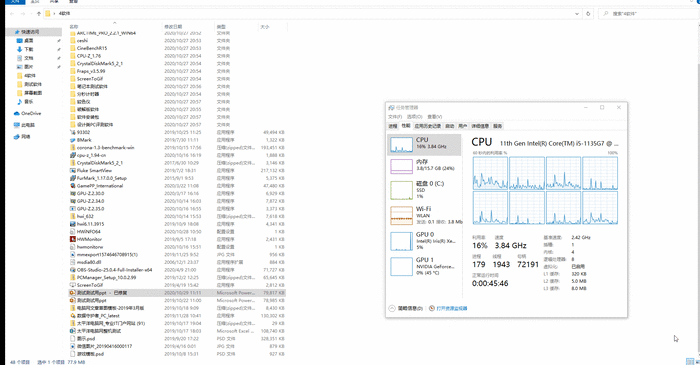Screen dimensions: 700x365
Task: Select the 内存 memory usage entry
Action: [424, 166]
